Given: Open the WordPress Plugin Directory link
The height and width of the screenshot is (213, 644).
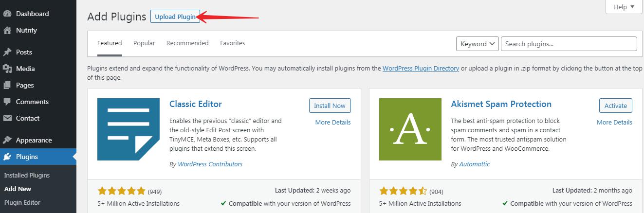Looking at the screenshot, I should pos(421,69).
